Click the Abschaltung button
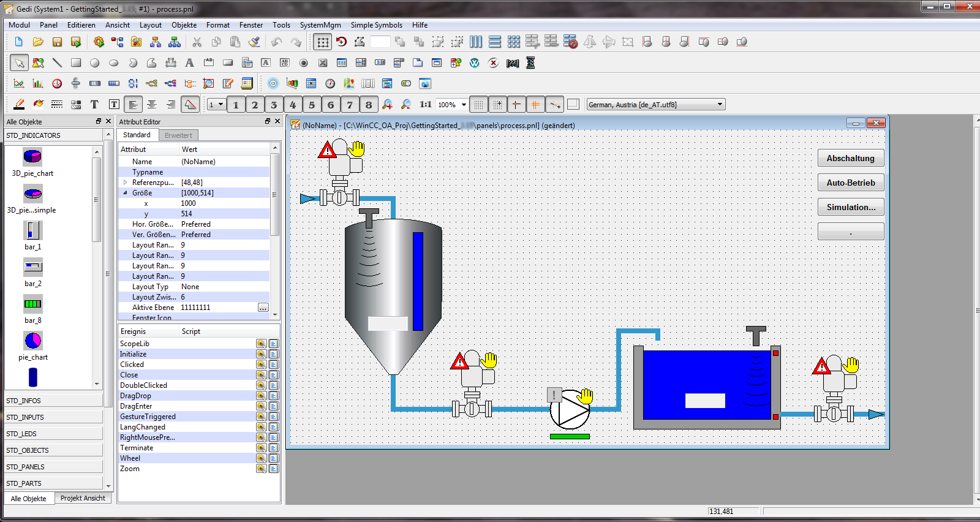 [x=850, y=158]
